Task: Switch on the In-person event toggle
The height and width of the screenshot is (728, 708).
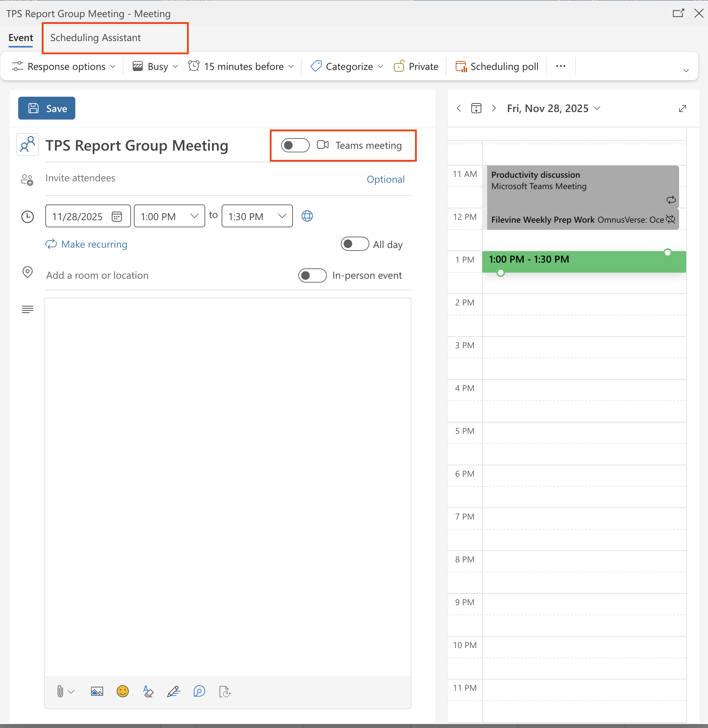Action: (x=312, y=275)
